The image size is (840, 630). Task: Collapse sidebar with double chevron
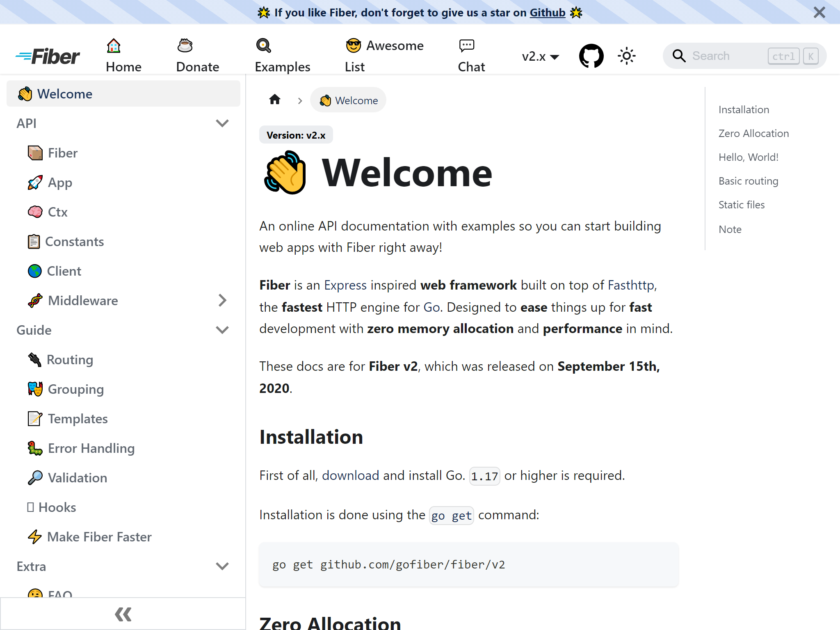pyautogui.click(x=123, y=614)
